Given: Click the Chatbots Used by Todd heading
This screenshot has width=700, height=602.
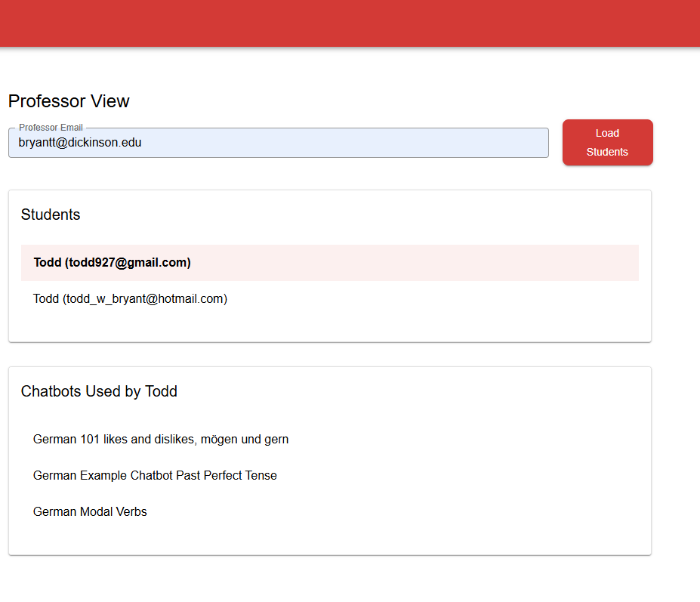Looking at the screenshot, I should coord(99,391).
